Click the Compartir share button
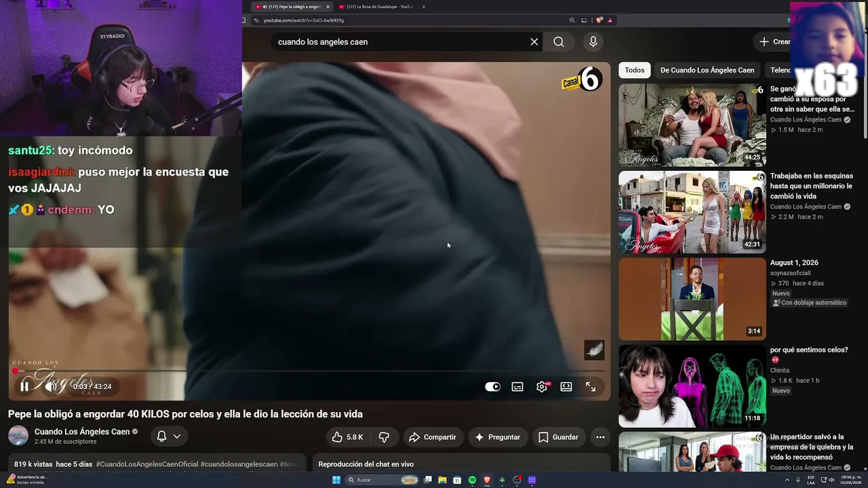868x488 pixels. tap(433, 437)
